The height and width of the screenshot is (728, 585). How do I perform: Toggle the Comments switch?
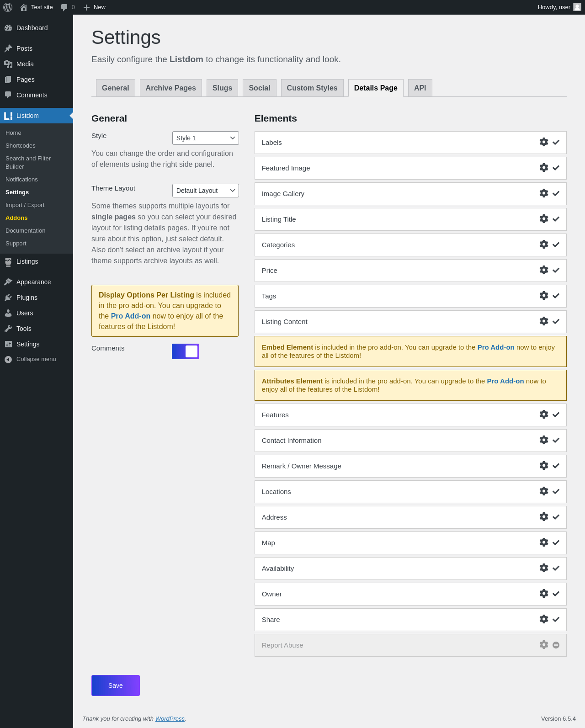[x=186, y=351]
